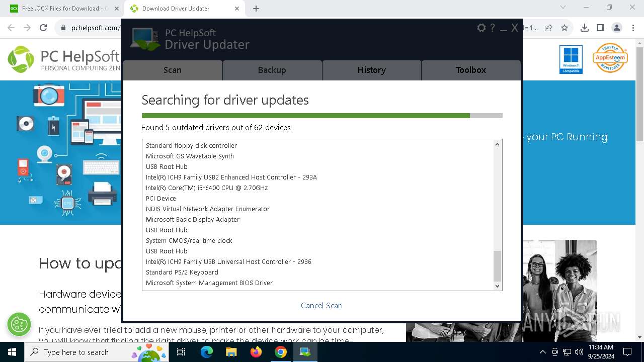Select Standard PS/2 Keyboard row
The width and height of the screenshot is (644, 362).
(318, 272)
